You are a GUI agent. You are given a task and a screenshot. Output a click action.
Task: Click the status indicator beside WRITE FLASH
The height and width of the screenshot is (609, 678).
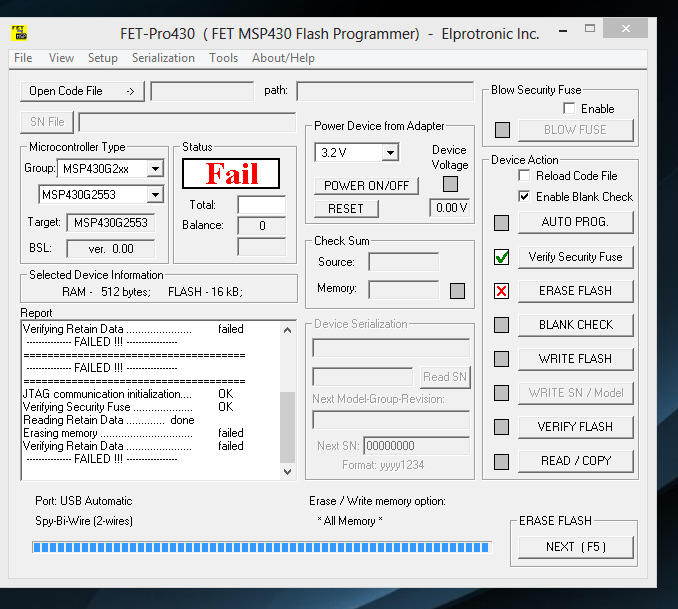click(501, 359)
